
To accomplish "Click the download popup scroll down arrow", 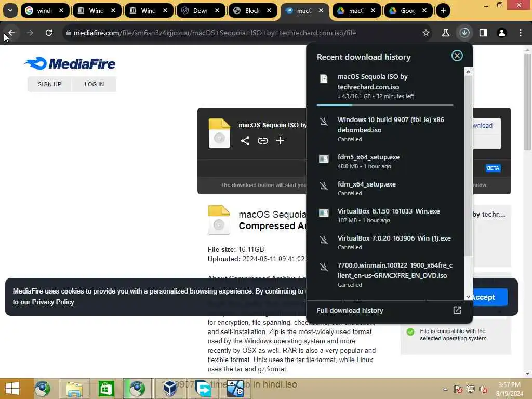I will point(468,297).
